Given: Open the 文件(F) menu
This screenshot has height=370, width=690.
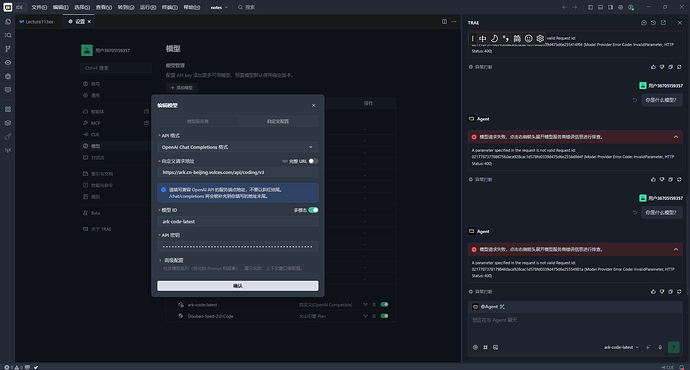Looking at the screenshot, I should tap(39, 7).
